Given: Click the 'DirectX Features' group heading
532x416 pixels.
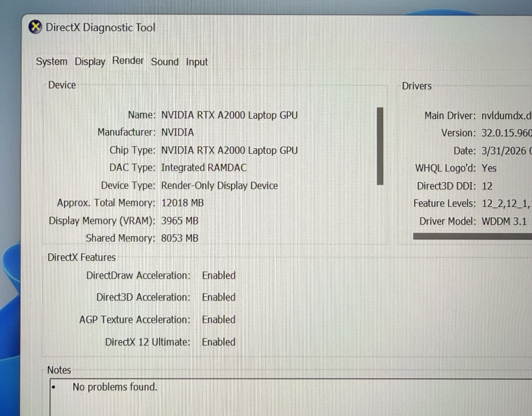Looking at the screenshot, I should point(82,257).
